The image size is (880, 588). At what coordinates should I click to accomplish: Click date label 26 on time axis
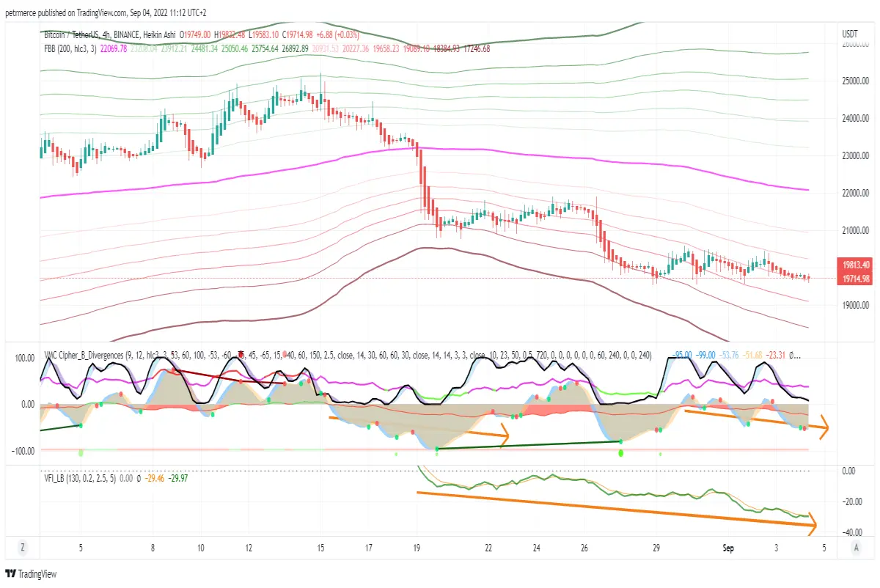(x=584, y=547)
